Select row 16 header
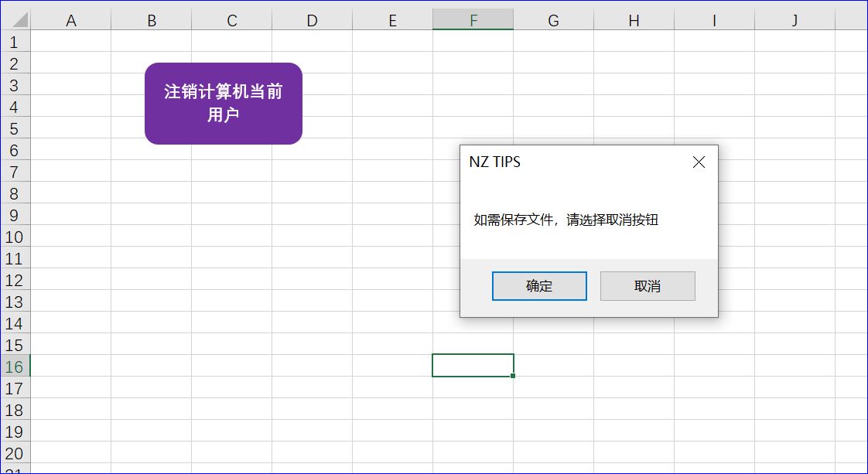This screenshot has width=868, height=474. click(15, 367)
